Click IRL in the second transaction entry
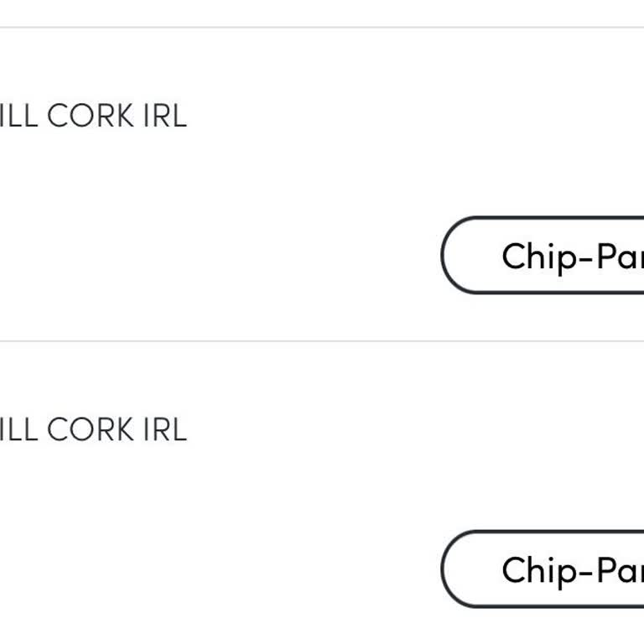Image resolution: width=644 pixels, height=644 pixels. click(x=164, y=430)
